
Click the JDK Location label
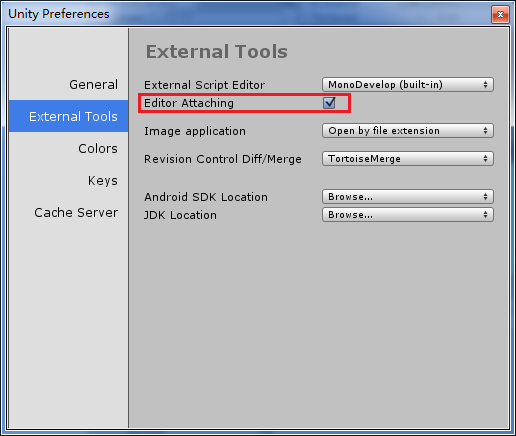click(180, 215)
